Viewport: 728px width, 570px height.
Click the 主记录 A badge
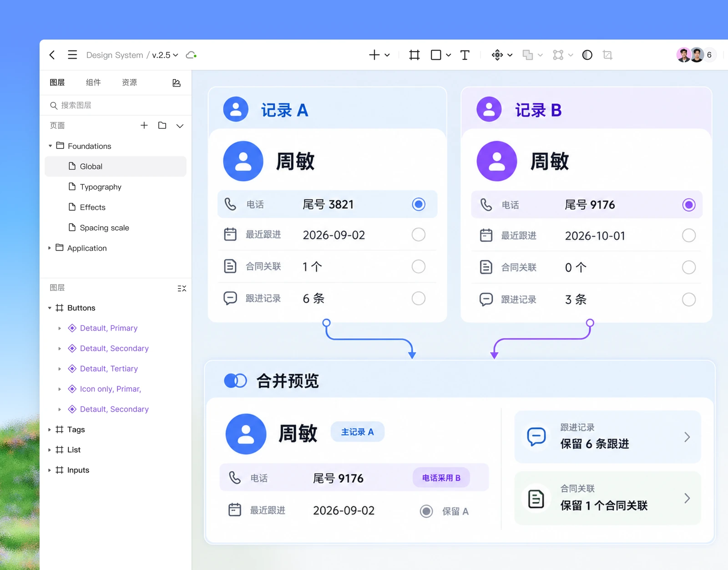(357, 432)
